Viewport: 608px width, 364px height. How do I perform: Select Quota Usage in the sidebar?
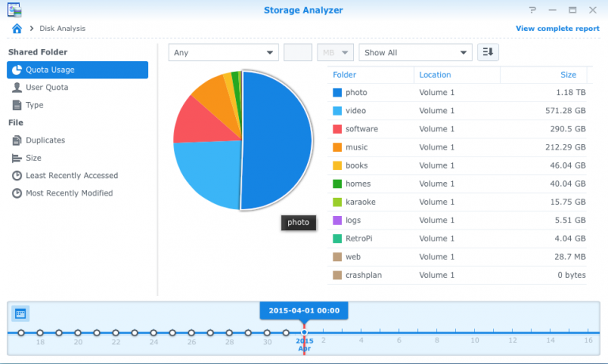click(x=78, y=70)
